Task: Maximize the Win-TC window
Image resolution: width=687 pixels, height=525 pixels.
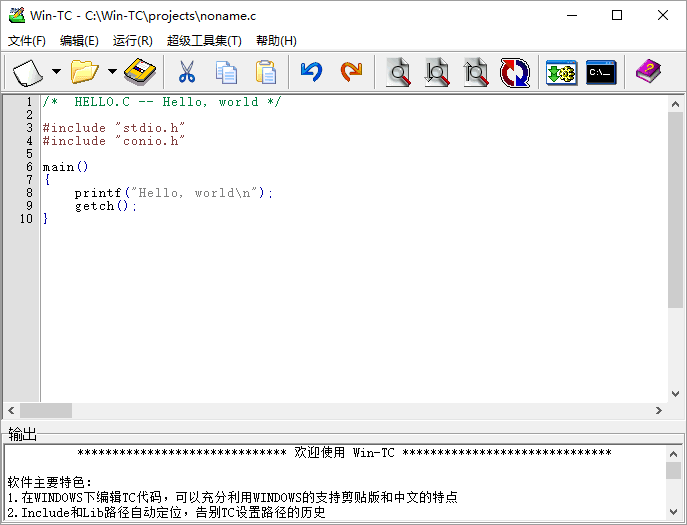Action: coord(617,15)
